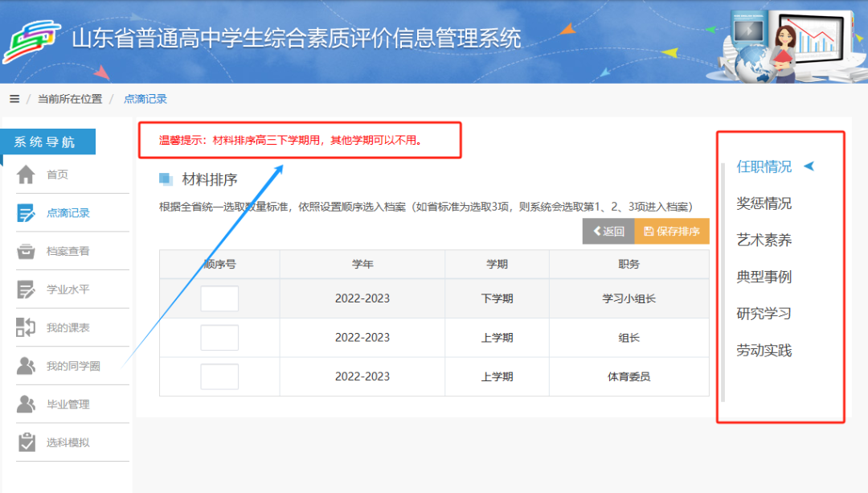Go to the 劳动实践 section
This screenshot has width=868, height=493.
pyautogui.click(x=764, y=351)
